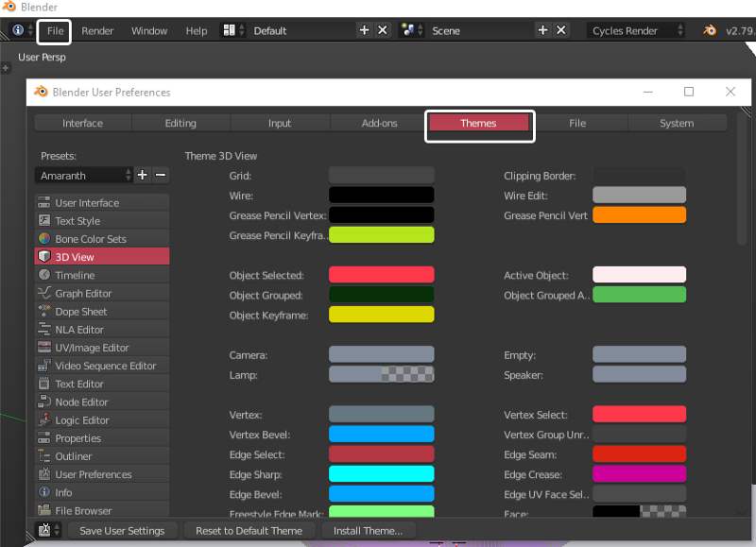Click Install Theme button
This screenshot has width=756, height=547.
pos(369,531)
